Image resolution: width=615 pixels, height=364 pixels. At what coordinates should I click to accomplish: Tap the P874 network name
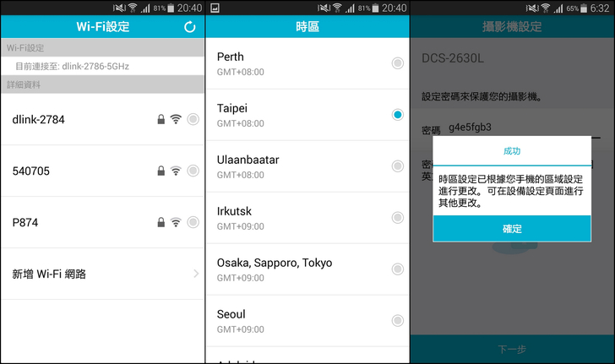point(25,222)
